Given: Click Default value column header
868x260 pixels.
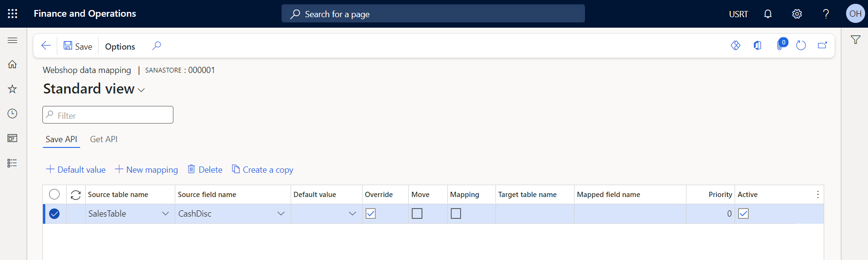Looking at the screenshot, I should click(x=315, y=195).
